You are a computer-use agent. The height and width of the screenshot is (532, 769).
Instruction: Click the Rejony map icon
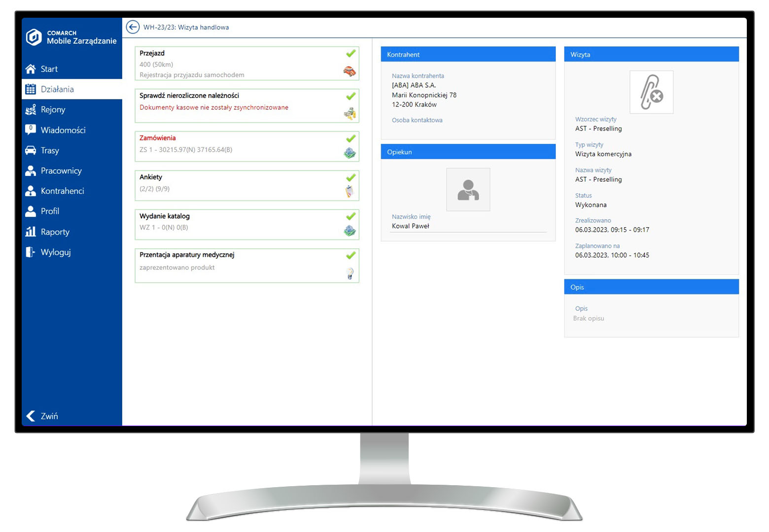(31, 110)
